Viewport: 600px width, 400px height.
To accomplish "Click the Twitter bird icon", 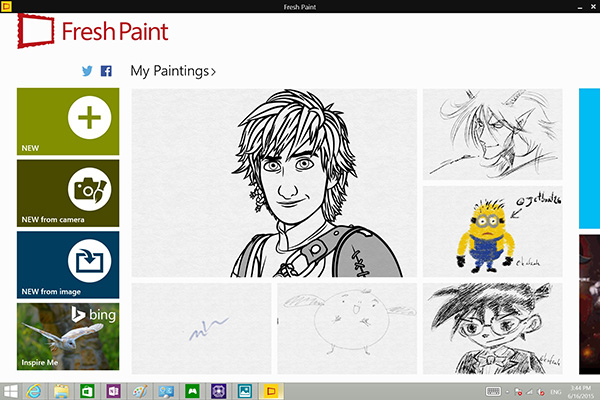I will pos(87,71).
